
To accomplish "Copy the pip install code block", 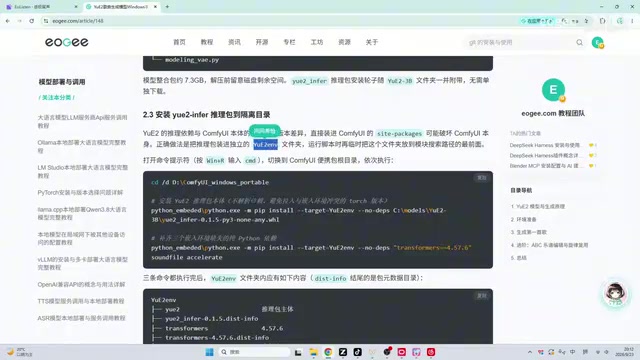I will point(482,178).
